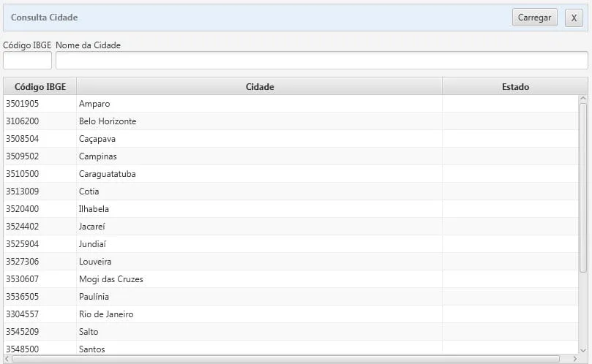This screenshot has height=364, width=592.
Task: Sort table by Cidade column header
Action: coord(259,86)
